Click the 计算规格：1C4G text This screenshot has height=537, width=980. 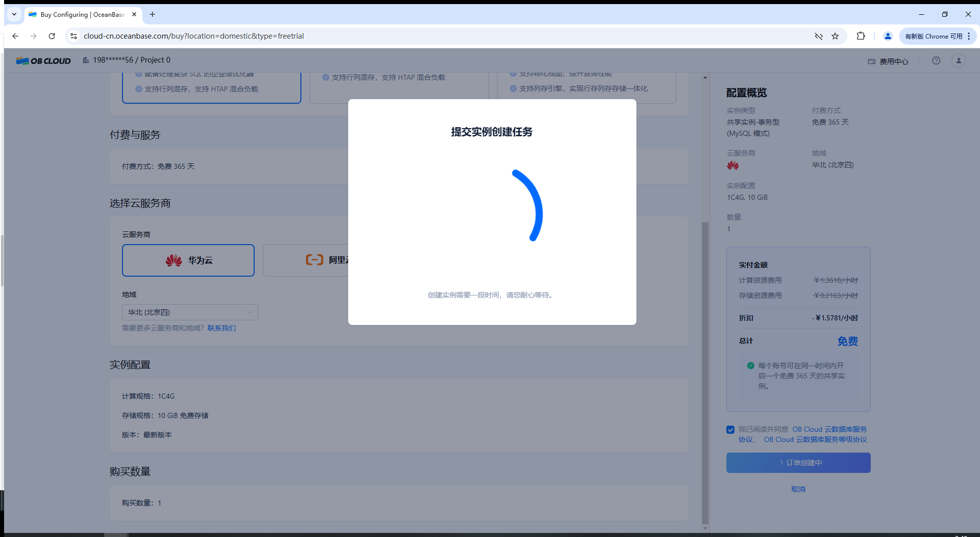(148, 396)
